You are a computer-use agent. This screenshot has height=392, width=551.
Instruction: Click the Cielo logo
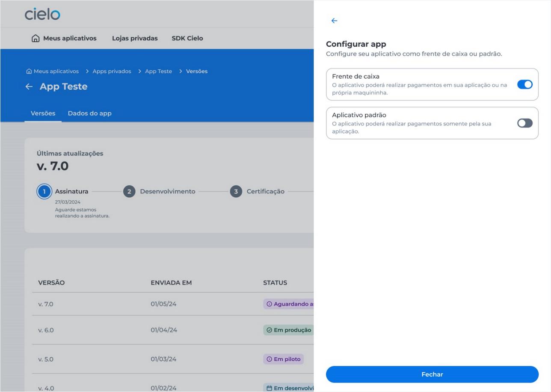click(x=42, y=14)
